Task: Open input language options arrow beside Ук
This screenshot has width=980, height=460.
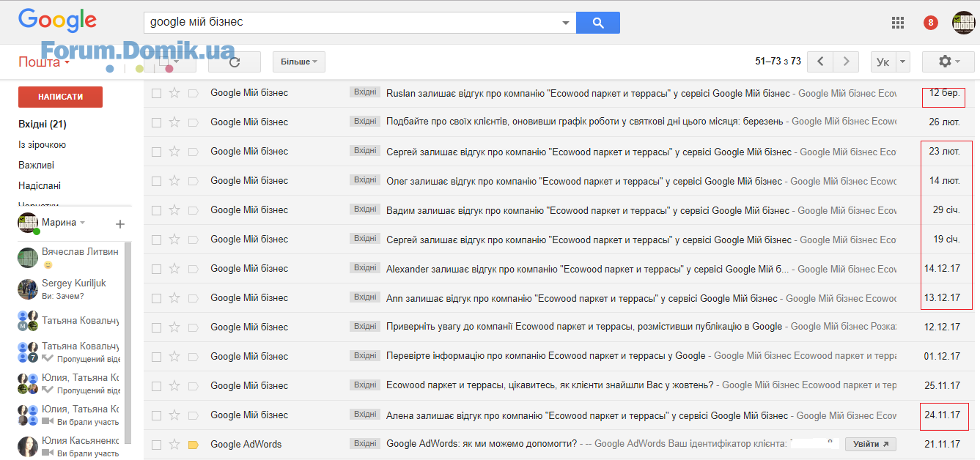Action: pos(903,62)
